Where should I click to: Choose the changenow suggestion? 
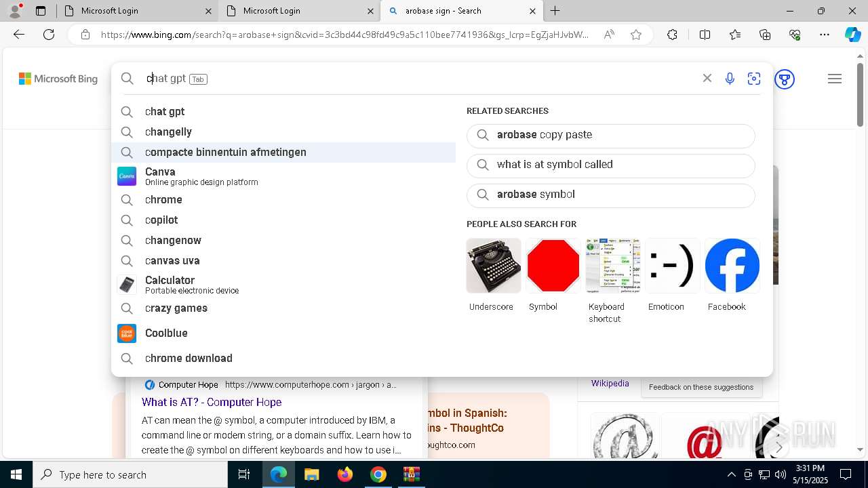[283, 240]
